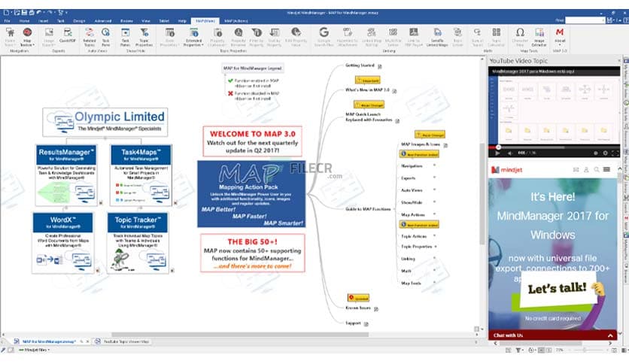Play the YouTube video
629x364 pixels.
point(497,153)
